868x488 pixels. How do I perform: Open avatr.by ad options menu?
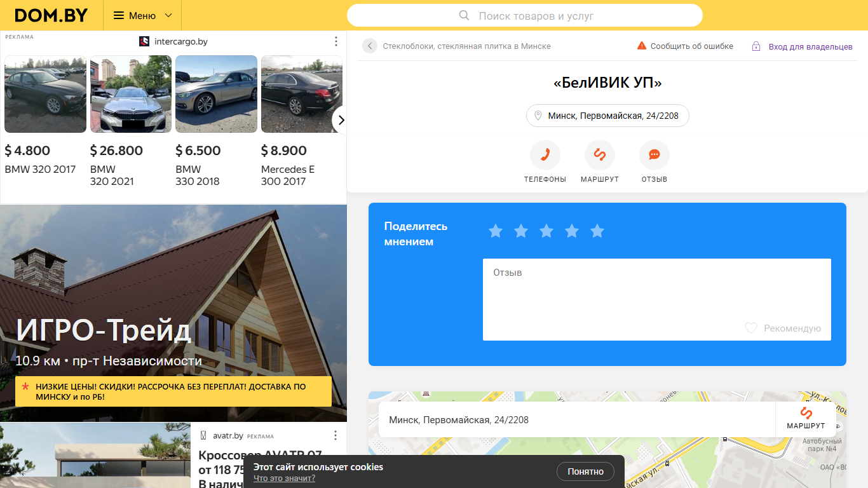[x=336, y=435]
